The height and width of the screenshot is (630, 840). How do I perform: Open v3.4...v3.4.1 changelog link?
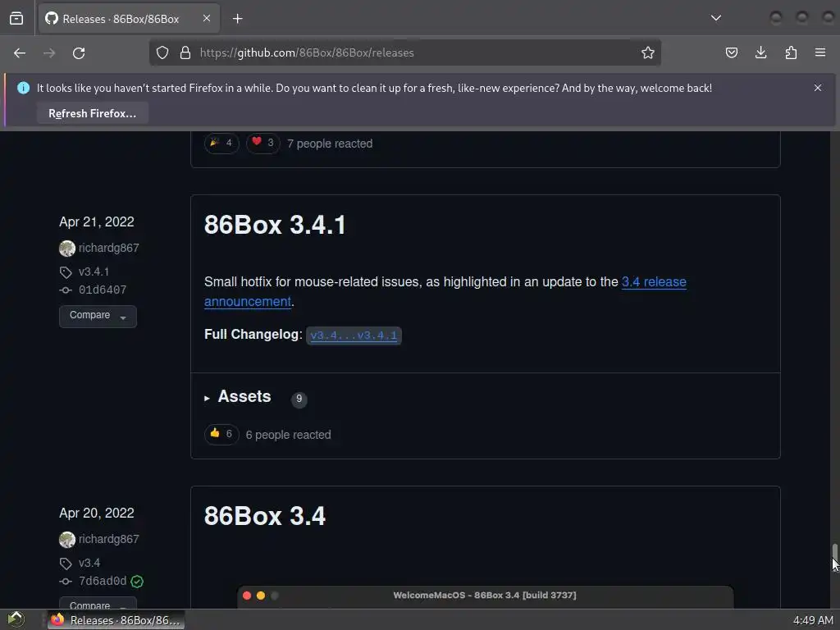click(x=354, y=336)
